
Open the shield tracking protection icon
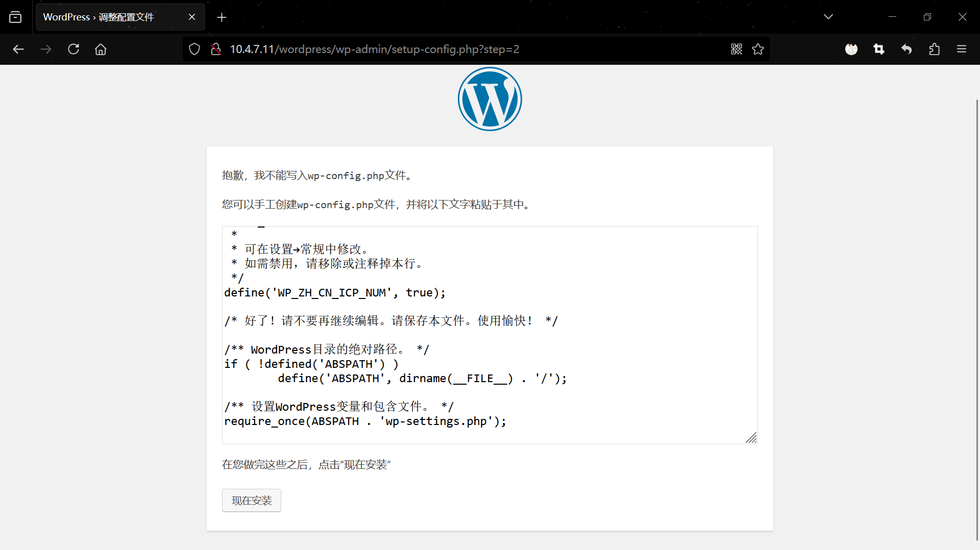[194, 49]
